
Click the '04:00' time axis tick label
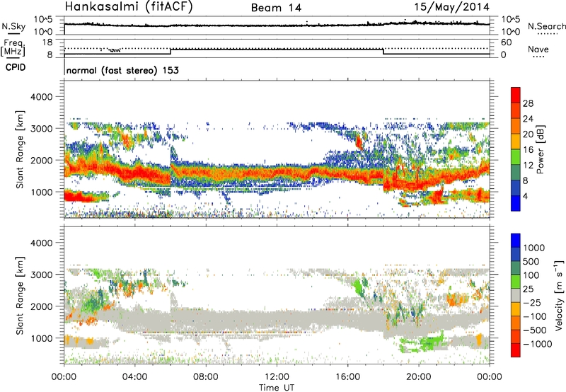pyautogui.click(x=134, y=377)
